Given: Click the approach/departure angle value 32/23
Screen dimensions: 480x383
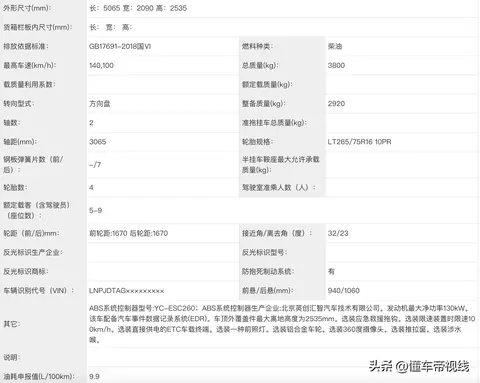Looking at the screenshot, I should 338,233.
